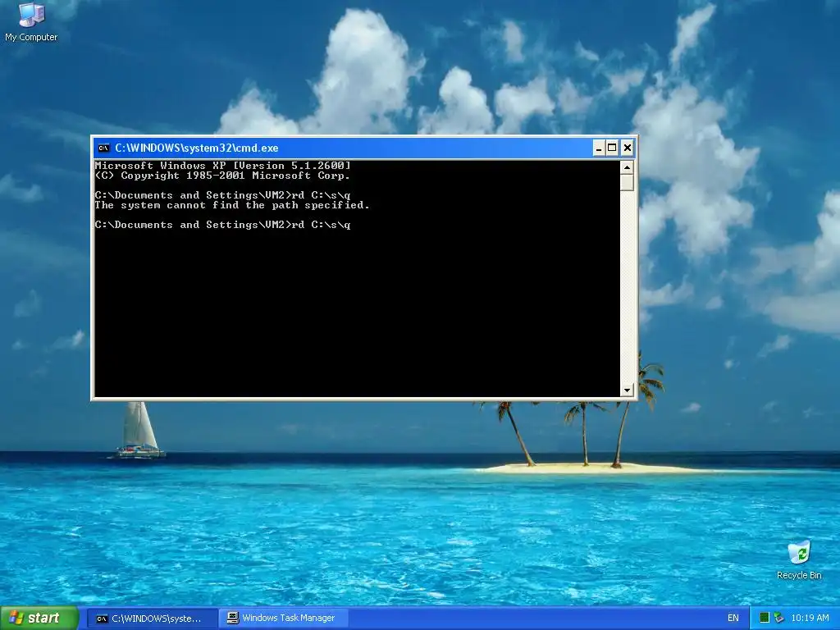Click the EN language indicator
Viewport: 840px width, 630px height.
point(733,619)
